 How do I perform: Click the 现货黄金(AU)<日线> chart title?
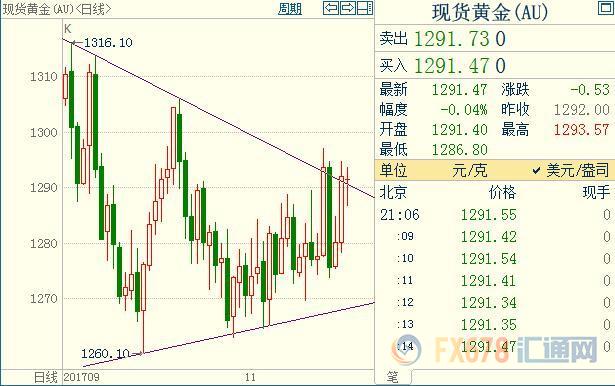click(x=57, y=9)
